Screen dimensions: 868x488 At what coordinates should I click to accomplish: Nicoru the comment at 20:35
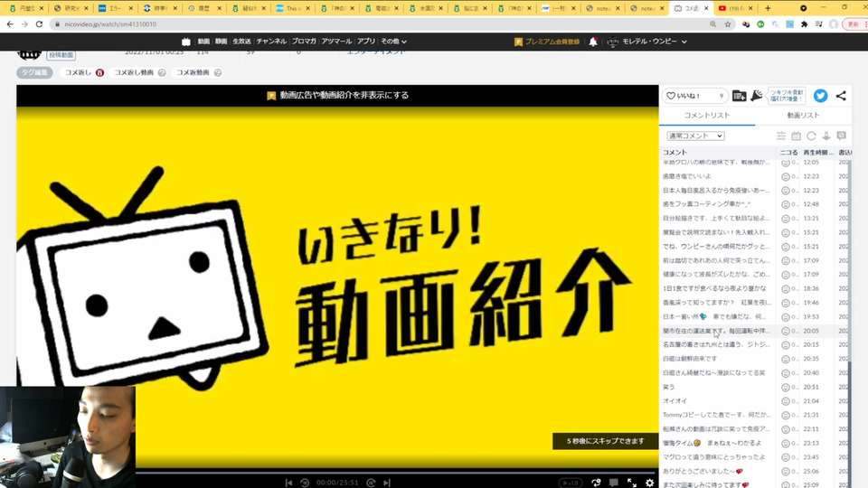pos(786,359)
